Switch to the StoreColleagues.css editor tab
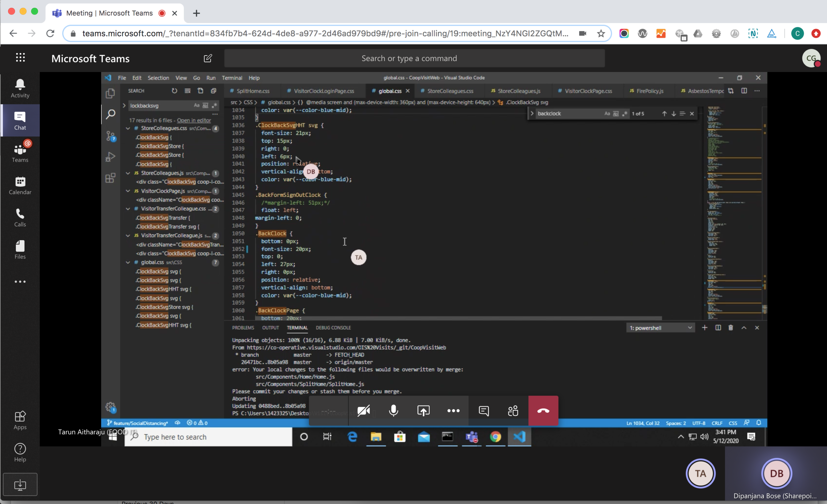The height and width of the screenshot is (504, 827). coord(450,91)
